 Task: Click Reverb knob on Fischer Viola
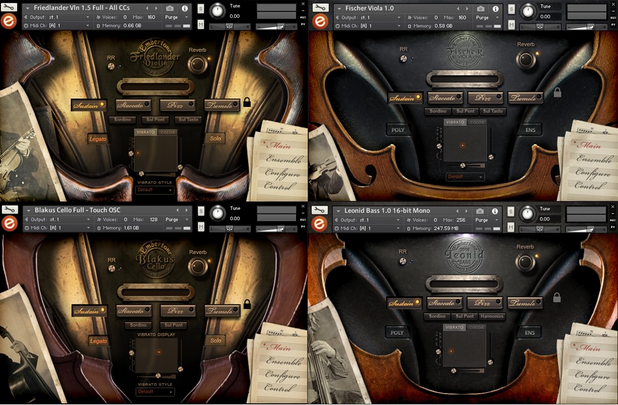(x=525, y=59)
